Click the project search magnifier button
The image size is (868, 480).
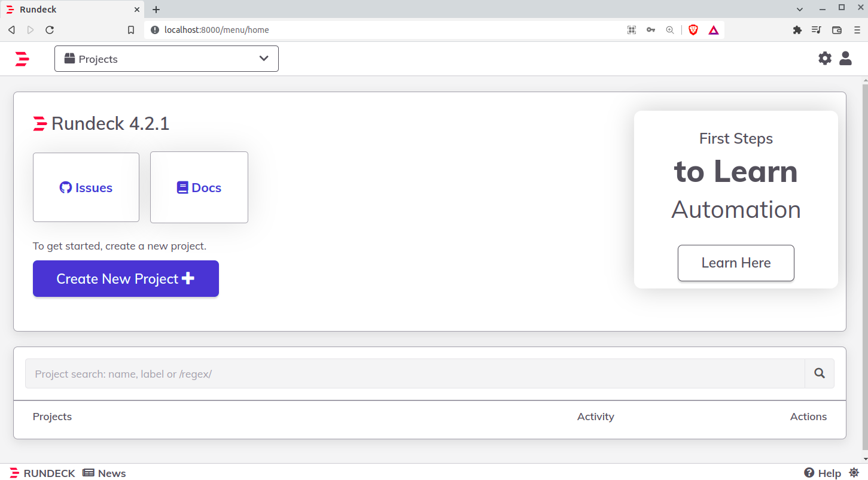[x=819, y=373]
